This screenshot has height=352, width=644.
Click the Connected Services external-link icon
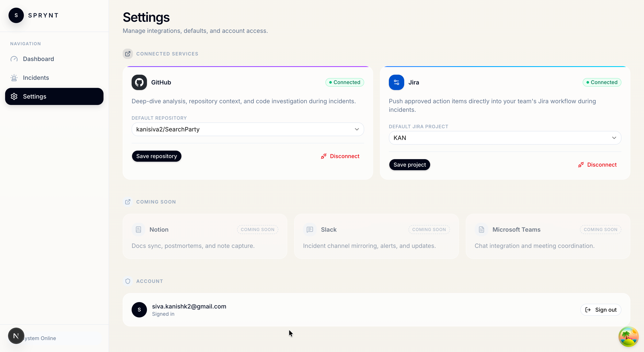[128, 54]
